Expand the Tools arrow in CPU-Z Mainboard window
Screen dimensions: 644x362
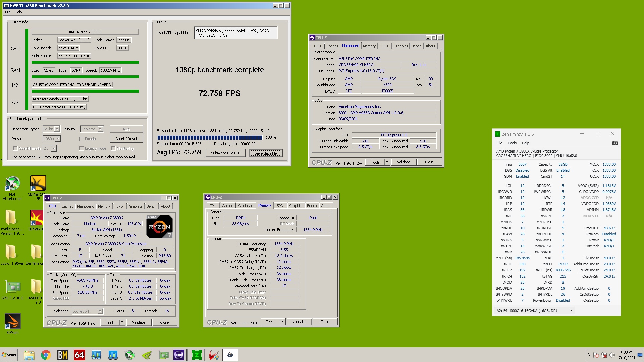(x=387, y=162)
